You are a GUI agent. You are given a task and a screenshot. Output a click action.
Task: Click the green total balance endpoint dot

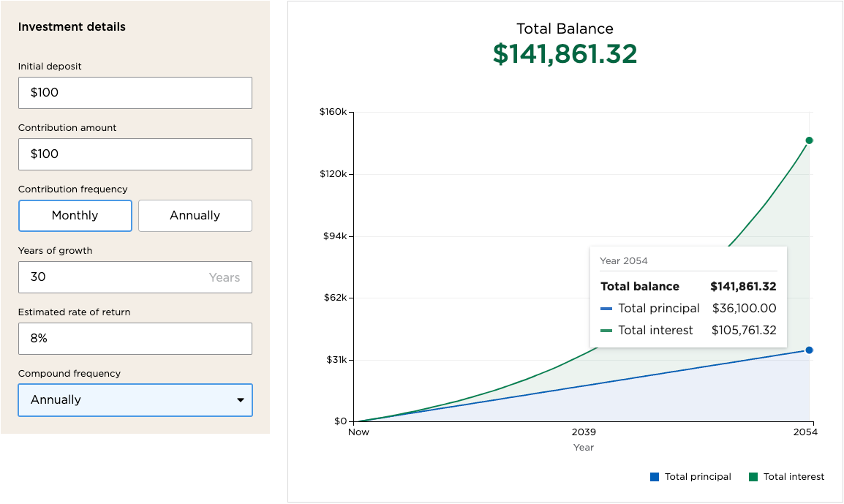(x=809, y=140)
